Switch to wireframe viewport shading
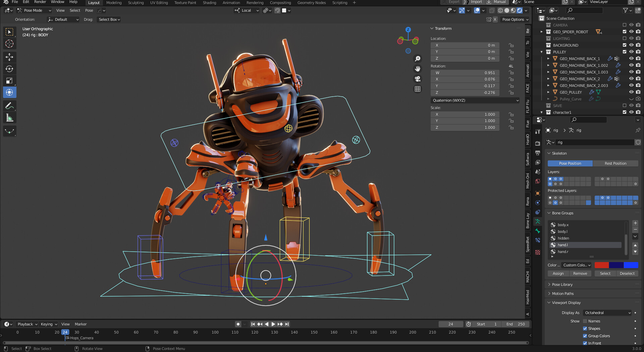The image size is (644, 352). point(500,10)
